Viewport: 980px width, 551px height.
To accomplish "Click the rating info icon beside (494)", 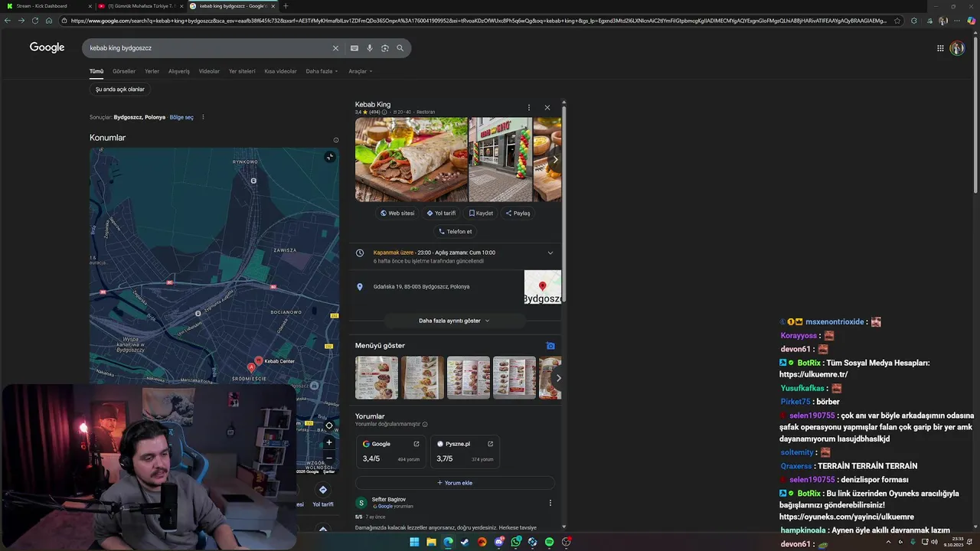I will [384, 112].
